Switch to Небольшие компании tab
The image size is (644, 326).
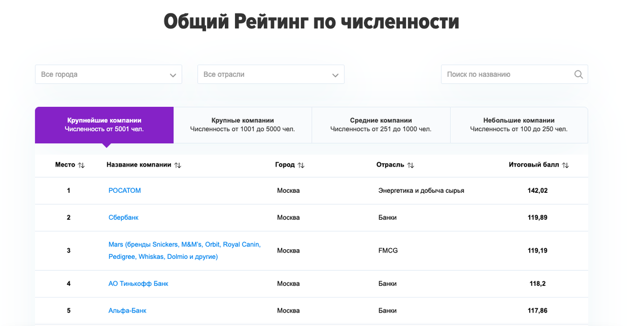pos(519,125)
